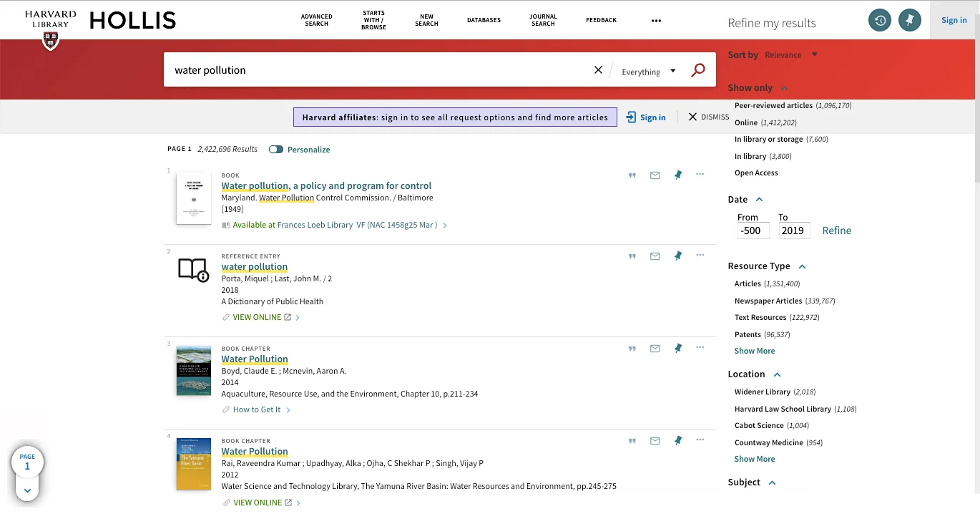Click the Harvard Library shield logo
980x524 pixels.
[50, 40]
